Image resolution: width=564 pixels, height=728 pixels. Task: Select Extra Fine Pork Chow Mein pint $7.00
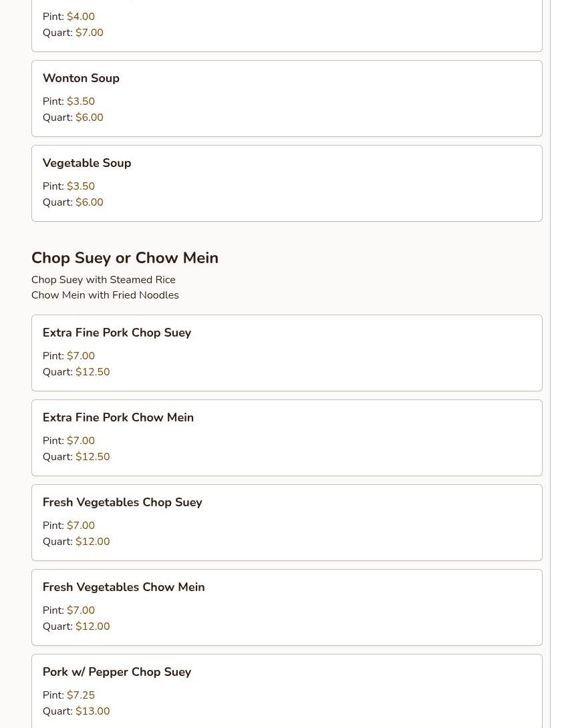pyautogui.click(x=80, y=441)
